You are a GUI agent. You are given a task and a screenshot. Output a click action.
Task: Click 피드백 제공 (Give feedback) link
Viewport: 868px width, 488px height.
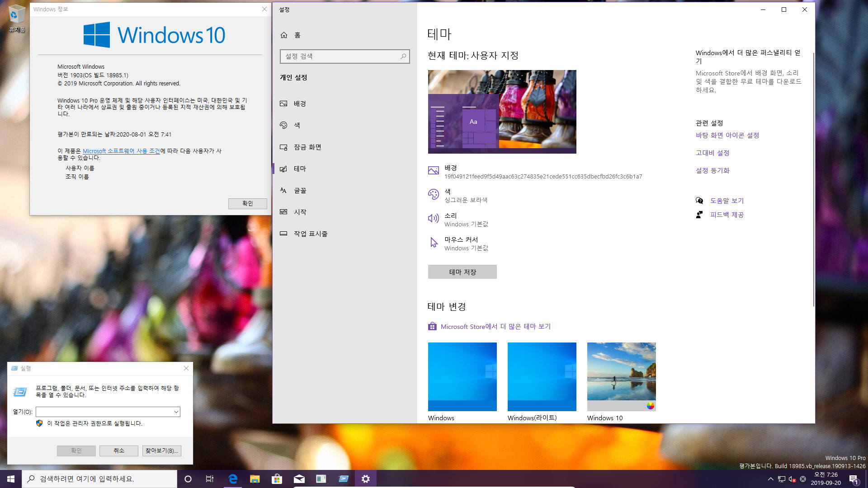[726, 215]
